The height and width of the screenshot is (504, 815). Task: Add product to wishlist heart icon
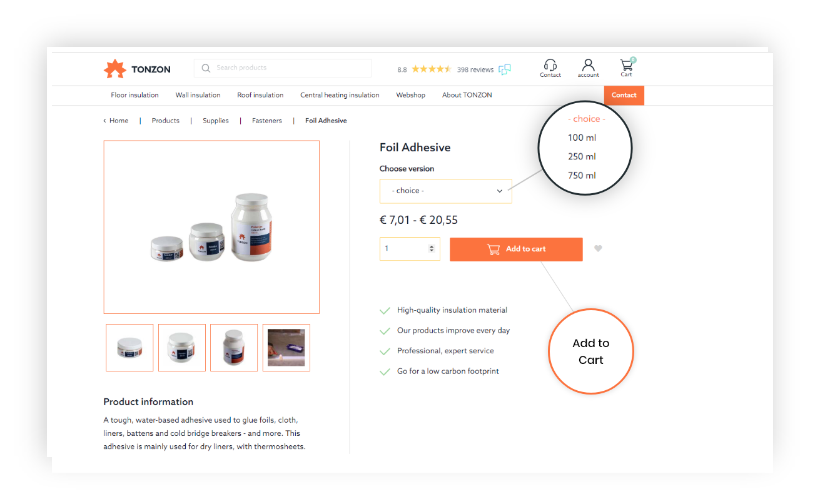pyautogui.click(x=598, y=248)
